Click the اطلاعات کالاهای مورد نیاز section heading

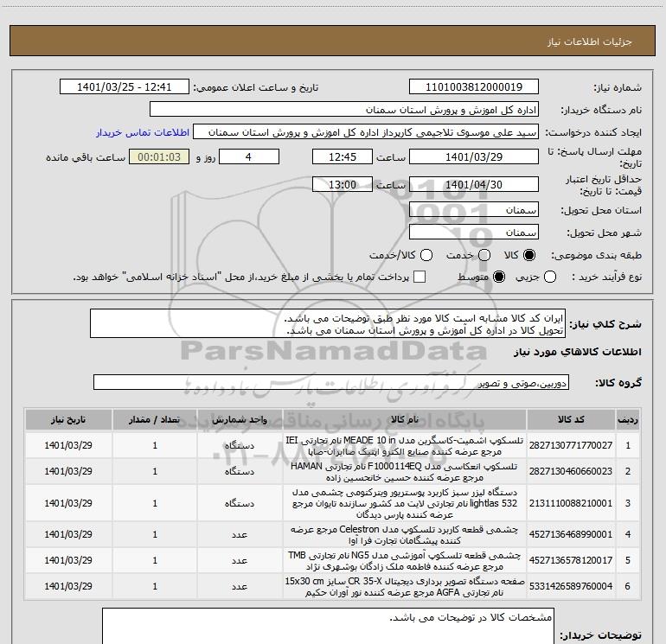tap(578, 352)
